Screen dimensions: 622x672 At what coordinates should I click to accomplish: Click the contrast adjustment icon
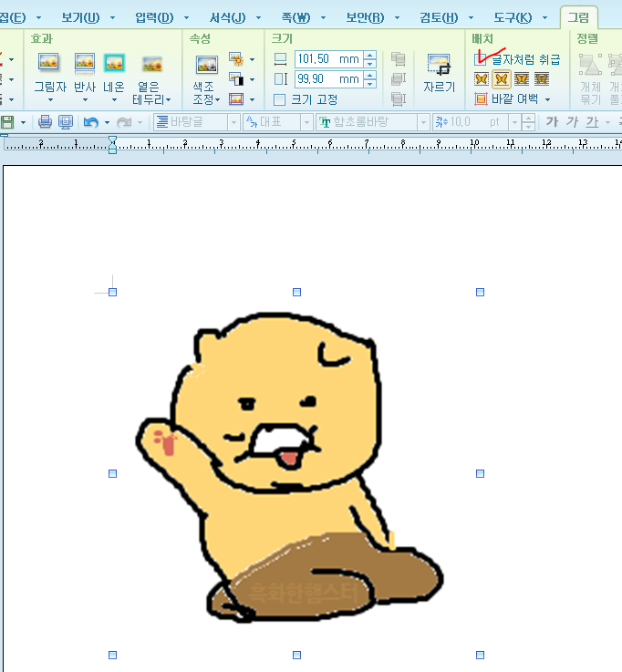click(x=236, y=78)
